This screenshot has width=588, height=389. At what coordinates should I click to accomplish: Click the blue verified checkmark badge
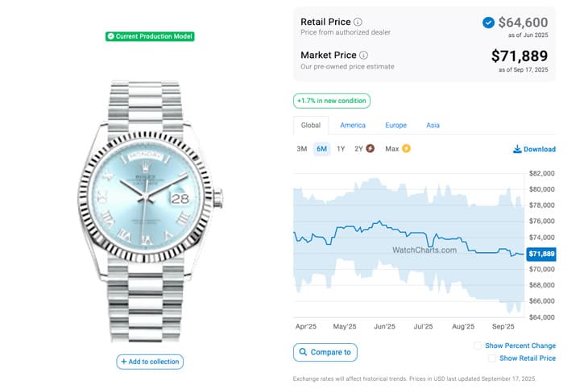(x=488, y=23)
